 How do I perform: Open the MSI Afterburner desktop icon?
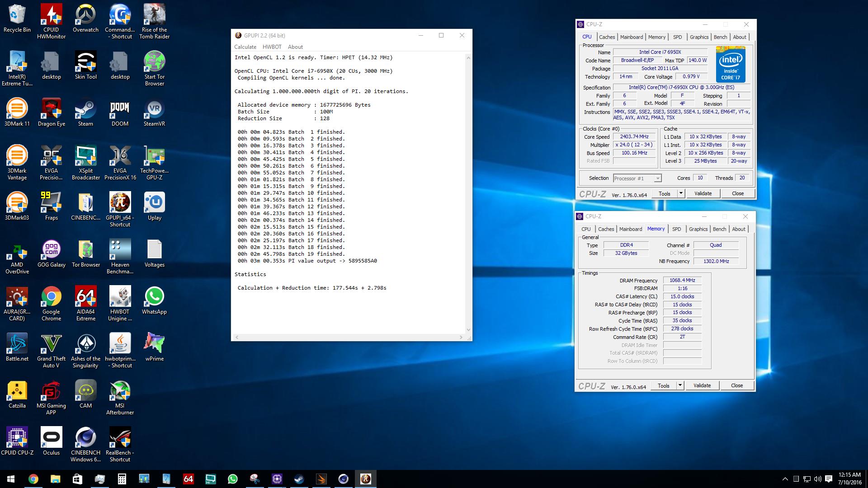point(120,397)
